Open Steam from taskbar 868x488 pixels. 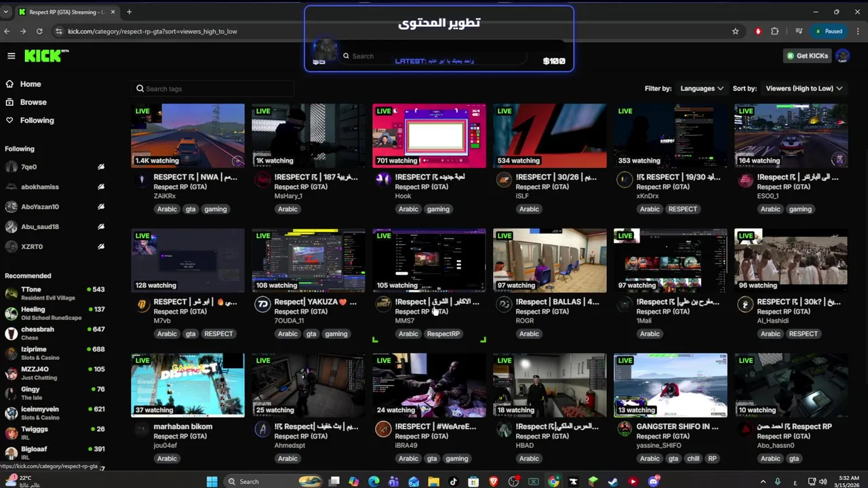point(613,482)
